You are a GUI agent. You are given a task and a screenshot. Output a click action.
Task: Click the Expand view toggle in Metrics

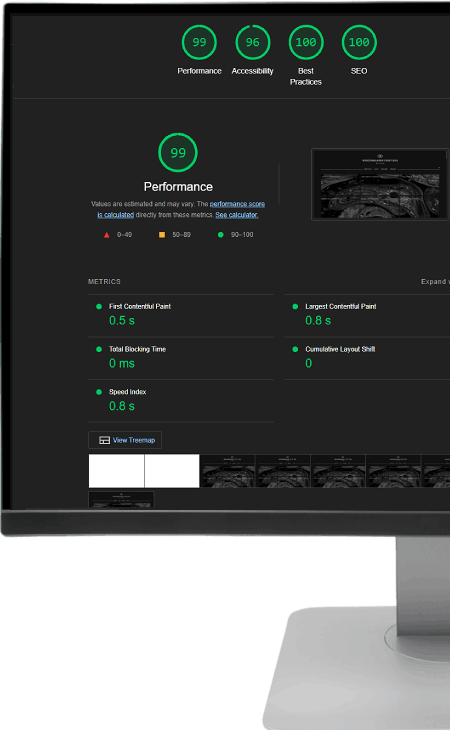(x=435, y=282)
